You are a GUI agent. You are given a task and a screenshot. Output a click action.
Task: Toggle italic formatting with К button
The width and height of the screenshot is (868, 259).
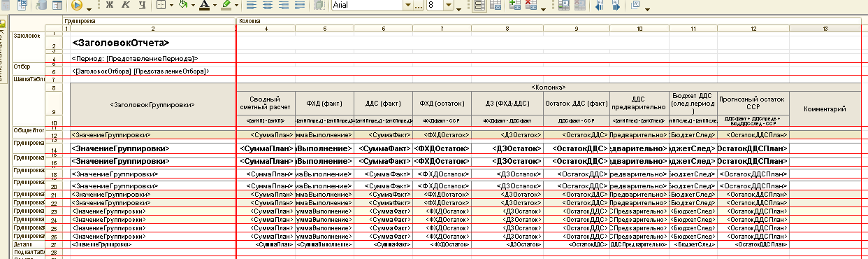pos(126,5)
